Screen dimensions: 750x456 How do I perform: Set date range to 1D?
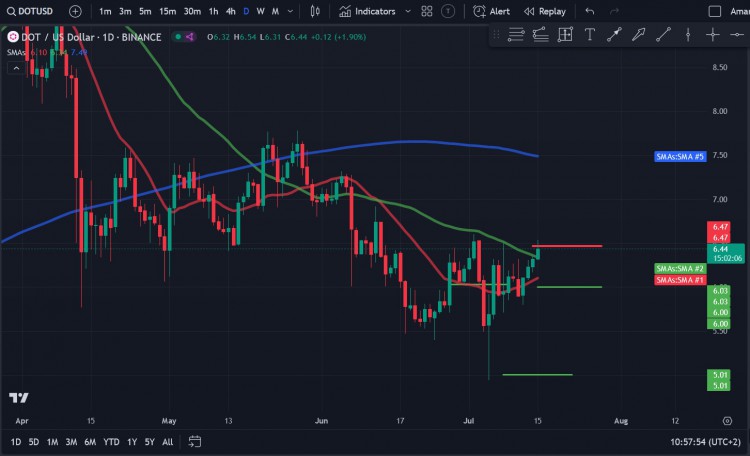(16, 442)
